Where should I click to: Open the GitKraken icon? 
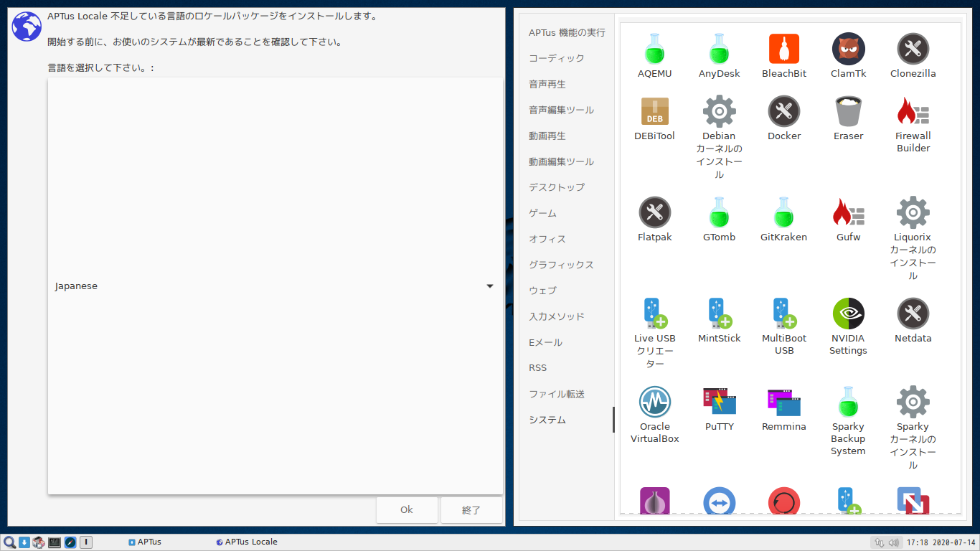coord(784,212)
